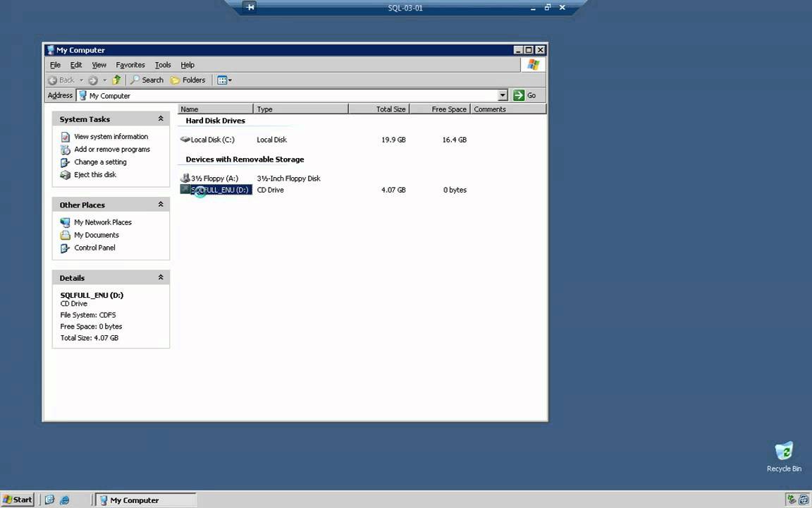Select the SQLFULL_ENU (D:) CD drive
This screenshot has width=812, height=508.
click(216, 190)
